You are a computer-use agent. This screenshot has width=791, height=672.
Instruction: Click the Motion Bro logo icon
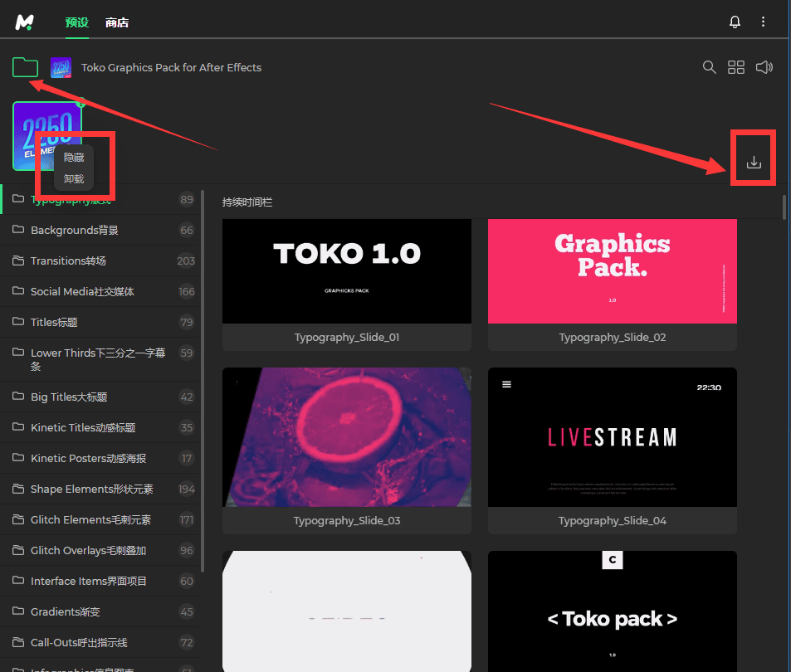[x=24, y=22]
